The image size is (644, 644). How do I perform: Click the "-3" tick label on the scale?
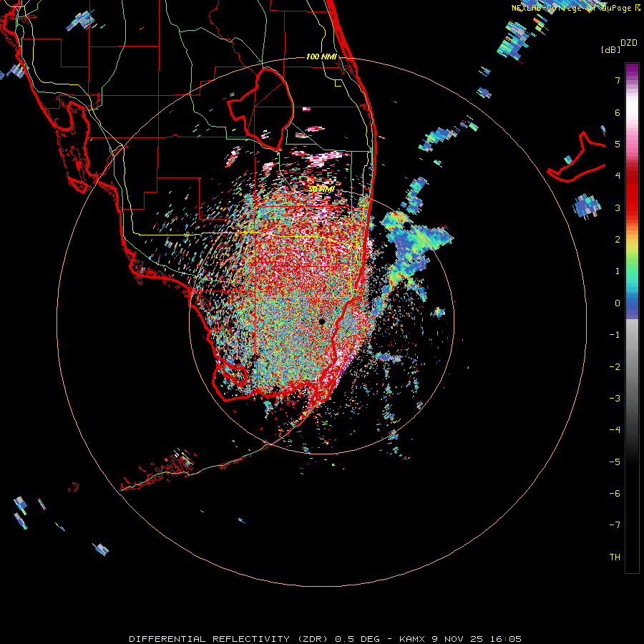[615, 399]
